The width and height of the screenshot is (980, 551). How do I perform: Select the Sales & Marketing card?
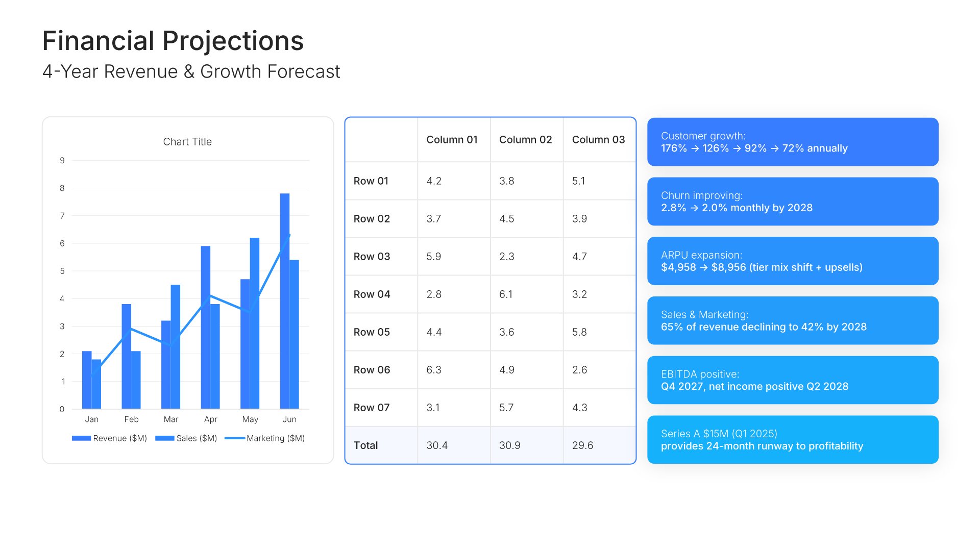point(792,320)
